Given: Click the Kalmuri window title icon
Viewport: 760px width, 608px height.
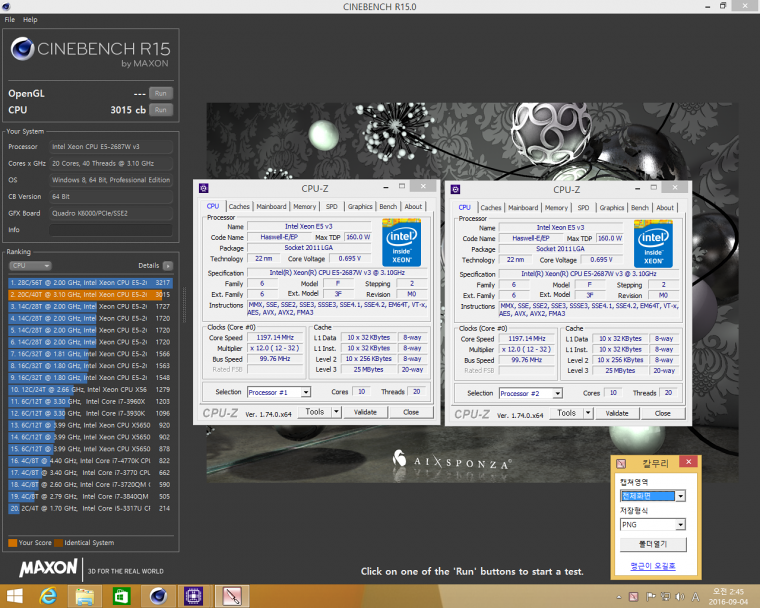Looking at the screenshot, I should tap(621, 464).
